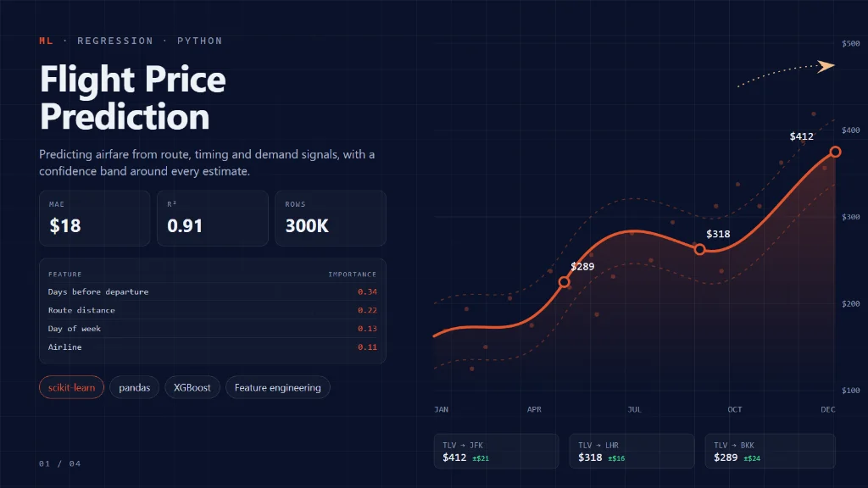
Task: Click the IMPORTANCE column header
Action: coord(352,274)
